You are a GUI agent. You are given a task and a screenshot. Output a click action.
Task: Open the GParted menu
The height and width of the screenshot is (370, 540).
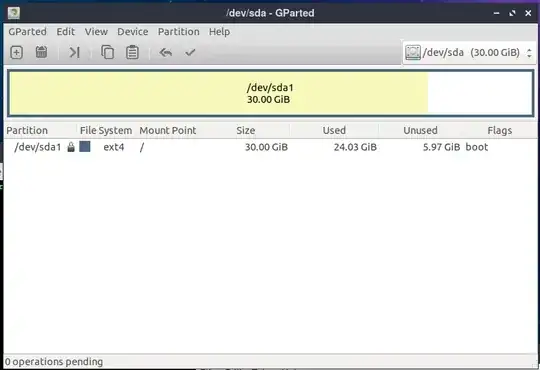coord(27,32)
